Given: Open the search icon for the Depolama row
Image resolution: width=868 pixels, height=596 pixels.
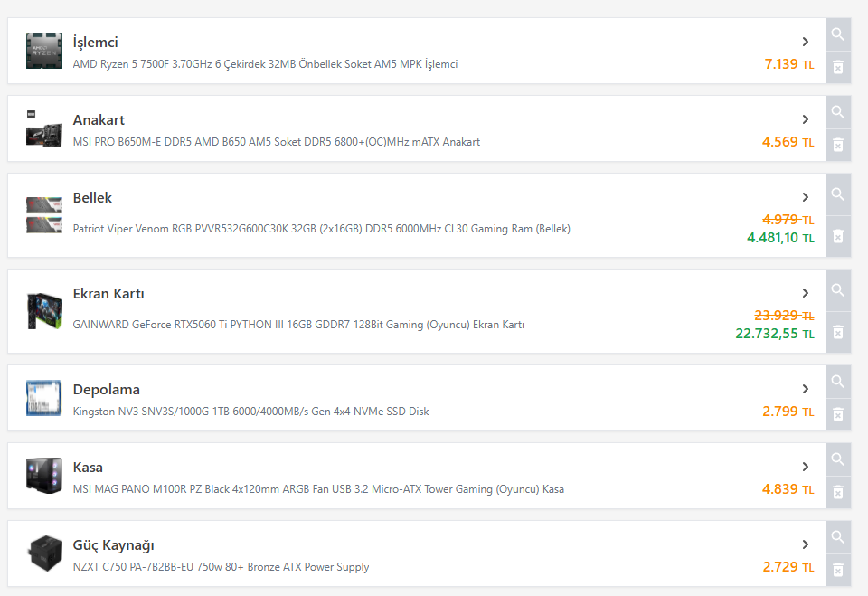Looking at the screenshot, I should click(x=838, y=381).
